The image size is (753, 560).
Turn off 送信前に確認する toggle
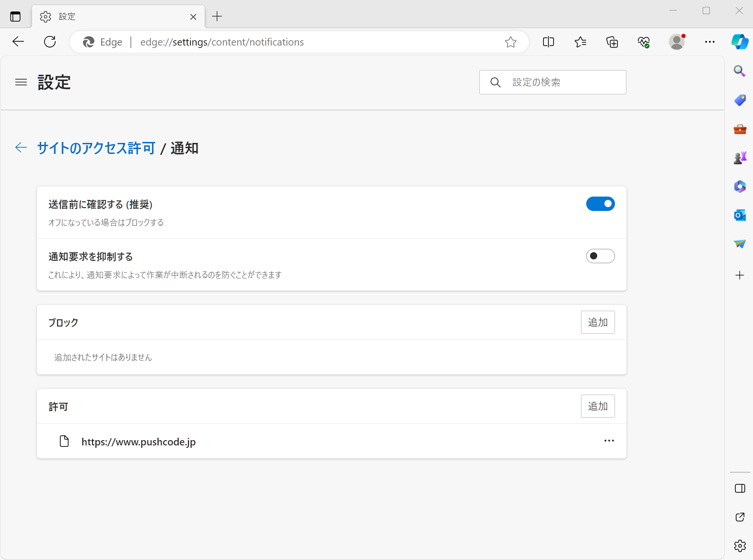pos(600,204)
